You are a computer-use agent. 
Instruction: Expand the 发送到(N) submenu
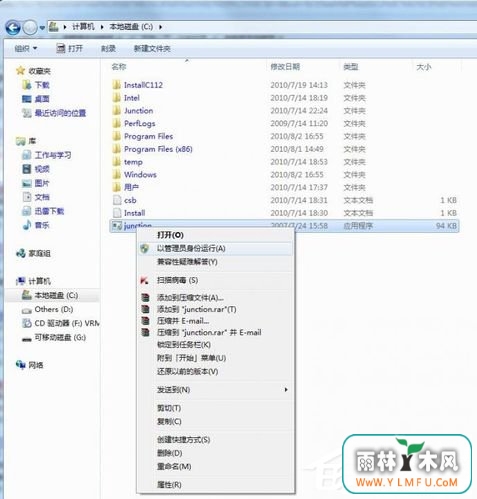point(215,389)
